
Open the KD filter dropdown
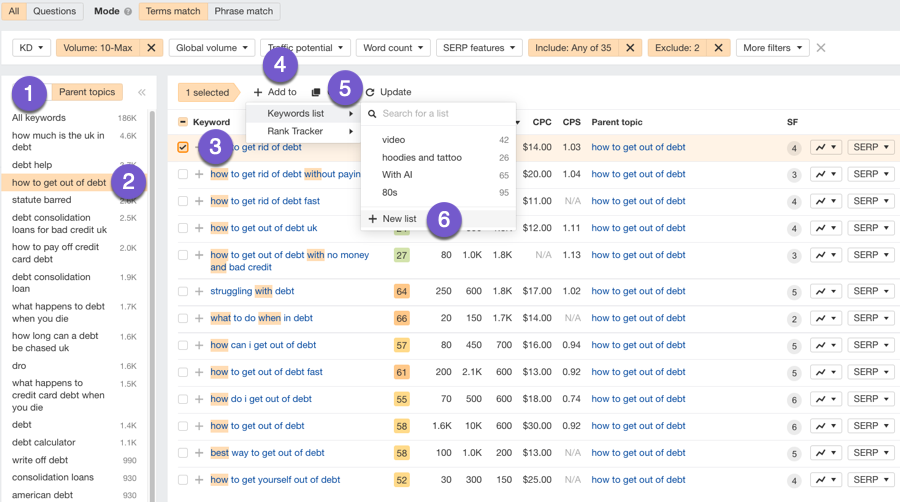(x=31, y=48)
